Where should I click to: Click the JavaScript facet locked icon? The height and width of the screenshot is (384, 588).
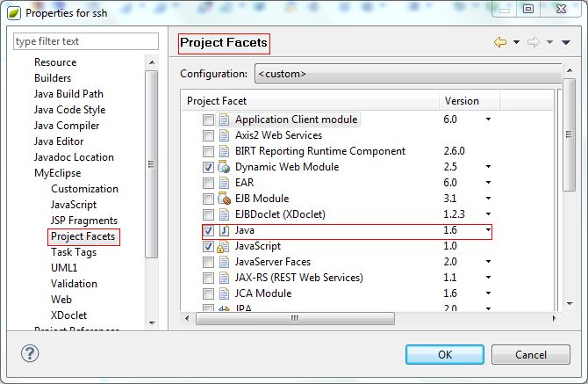223,246
